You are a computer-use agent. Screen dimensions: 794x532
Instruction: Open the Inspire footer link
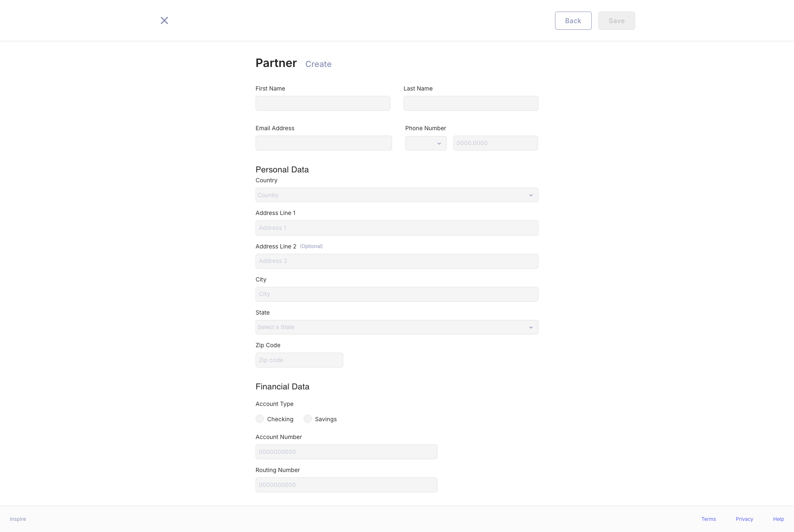(18, 519)
